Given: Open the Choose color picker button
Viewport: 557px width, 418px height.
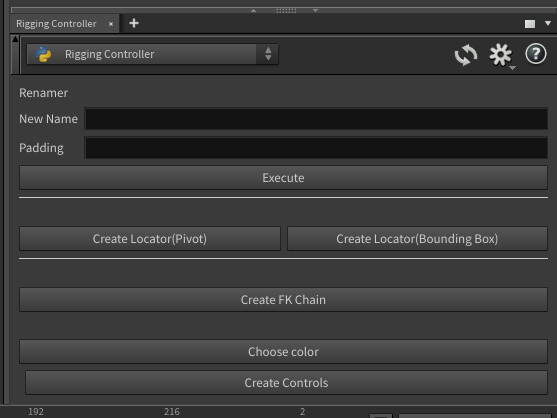Looking at the screenshot, I should coord(283,352).
